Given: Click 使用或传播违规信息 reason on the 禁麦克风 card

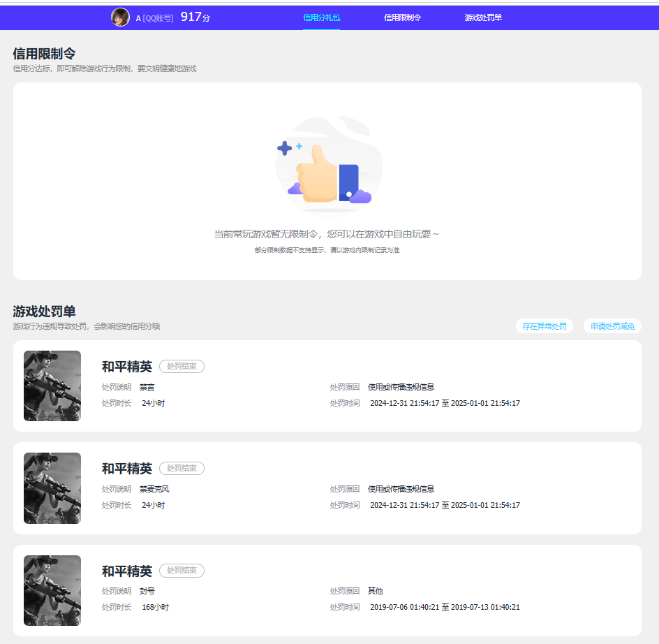Looking at the screenshot, I should point(401,489).
